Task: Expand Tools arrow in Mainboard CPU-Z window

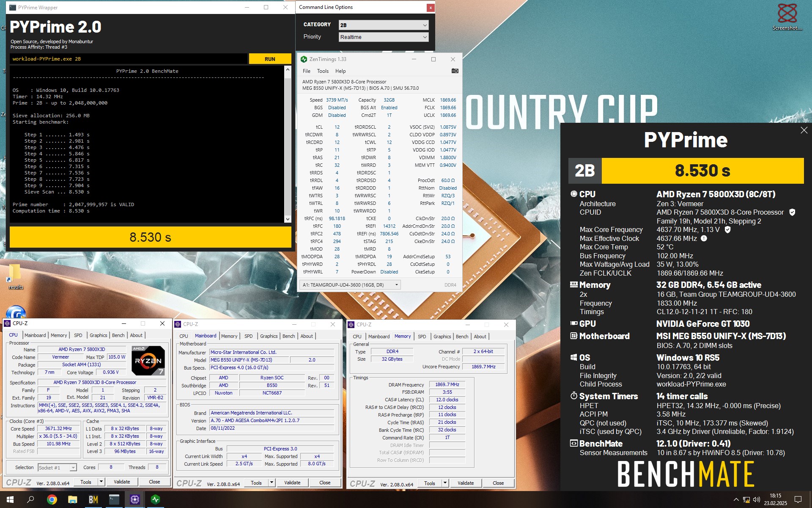Action: 272,483
